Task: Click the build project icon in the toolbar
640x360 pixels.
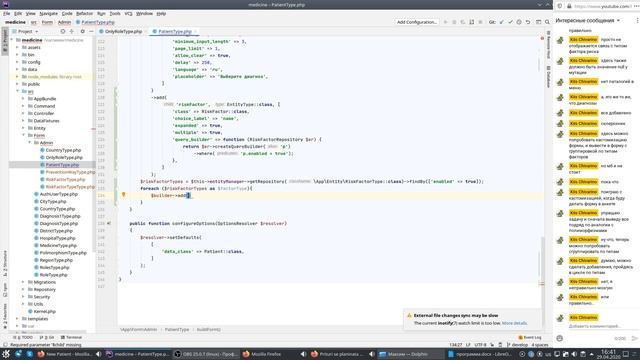Action: pos(471,22)
